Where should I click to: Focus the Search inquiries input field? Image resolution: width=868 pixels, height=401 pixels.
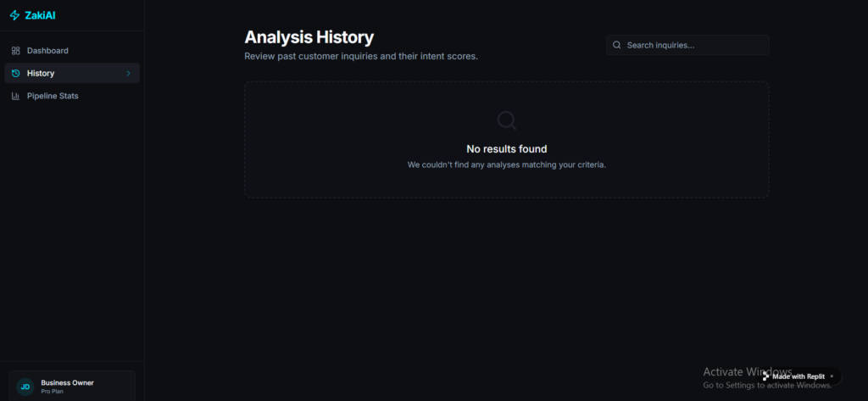[687, 45]
